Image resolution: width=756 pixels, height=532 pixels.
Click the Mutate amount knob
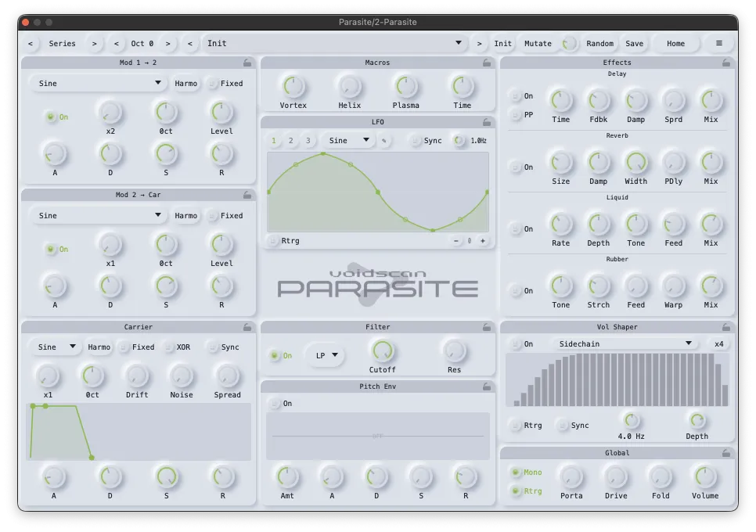pyautogui.click(x=569, y=44)
